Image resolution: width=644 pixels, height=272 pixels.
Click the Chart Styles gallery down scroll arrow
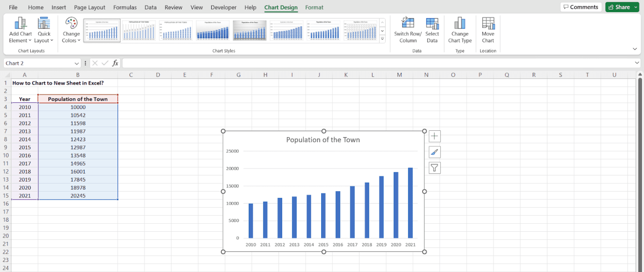click(382, 31)
